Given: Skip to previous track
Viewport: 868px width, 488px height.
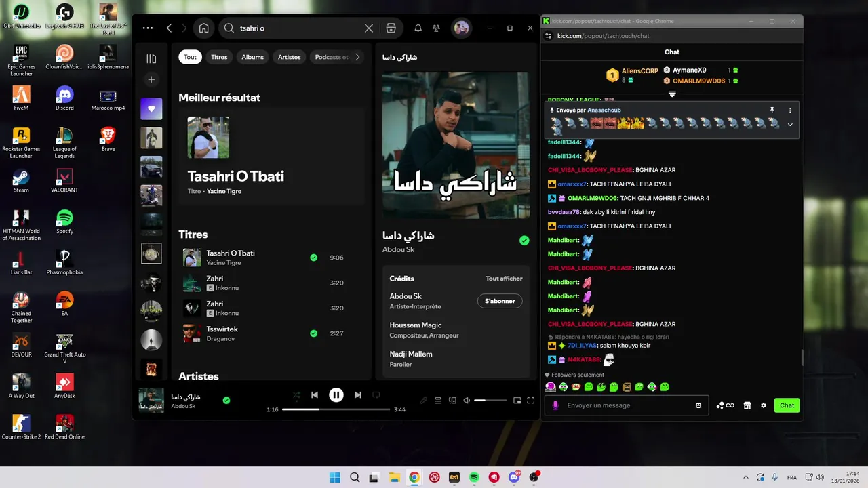Looking at the screenshot, I should (315, 395).
